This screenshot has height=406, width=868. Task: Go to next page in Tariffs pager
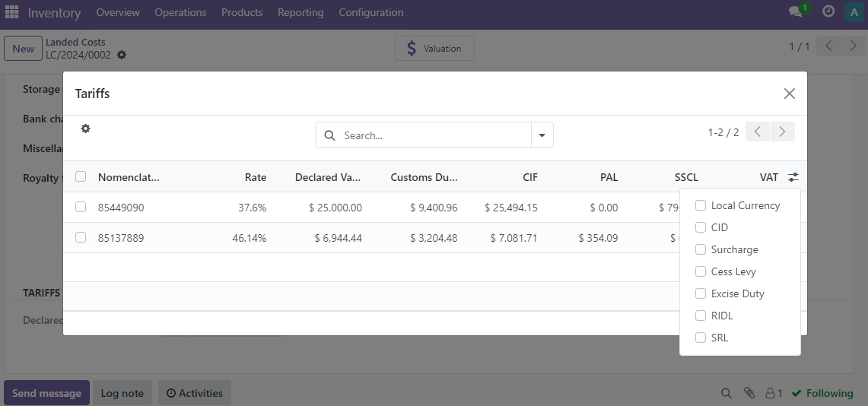point(783,132)
